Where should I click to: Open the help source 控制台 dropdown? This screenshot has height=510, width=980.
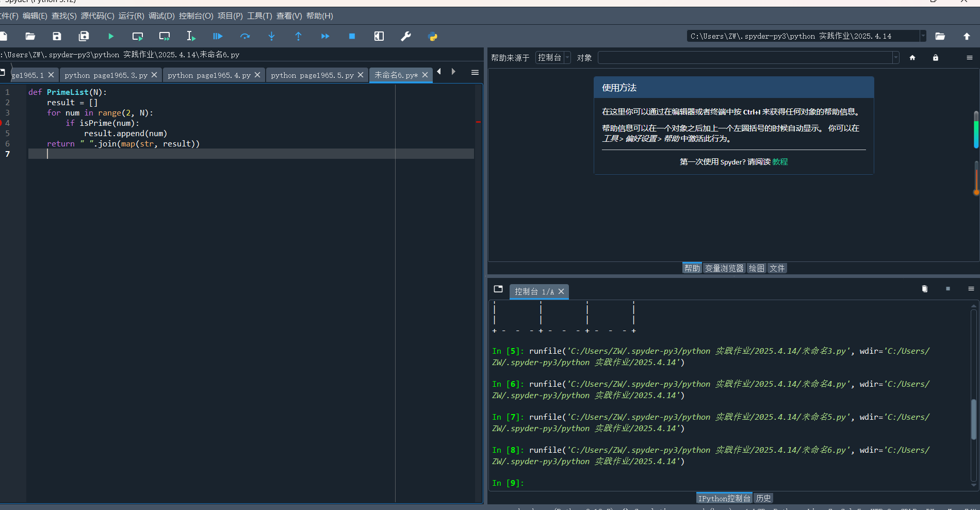pyautogui.click(x=553, y=58)
